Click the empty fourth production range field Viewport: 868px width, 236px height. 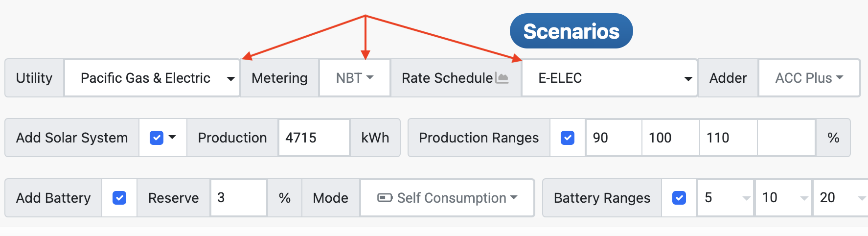[x=786, y=138]
